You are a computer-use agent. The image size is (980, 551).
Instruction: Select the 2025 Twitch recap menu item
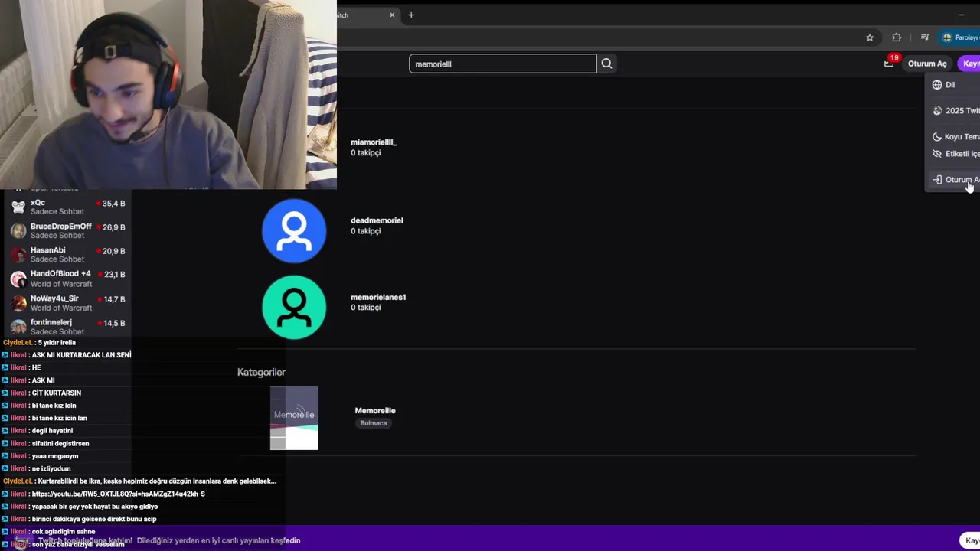coord(954,111)
